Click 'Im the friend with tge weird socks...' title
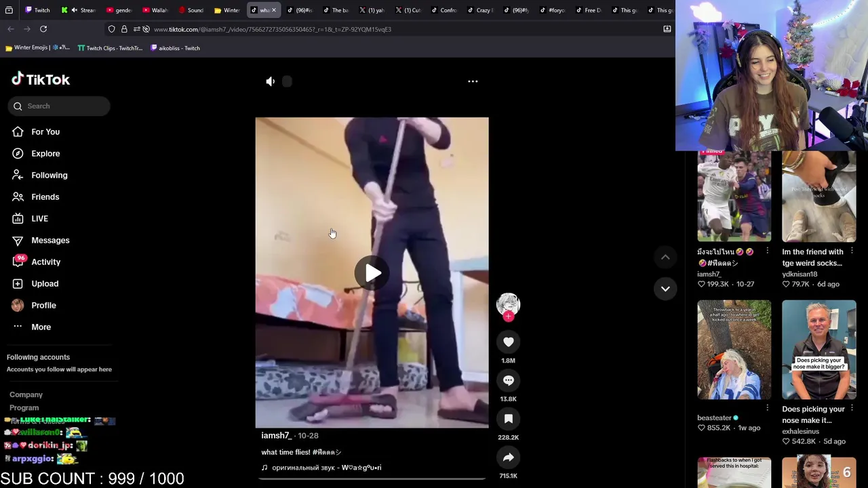Screen dimensions: 868x488 point(812,258)
